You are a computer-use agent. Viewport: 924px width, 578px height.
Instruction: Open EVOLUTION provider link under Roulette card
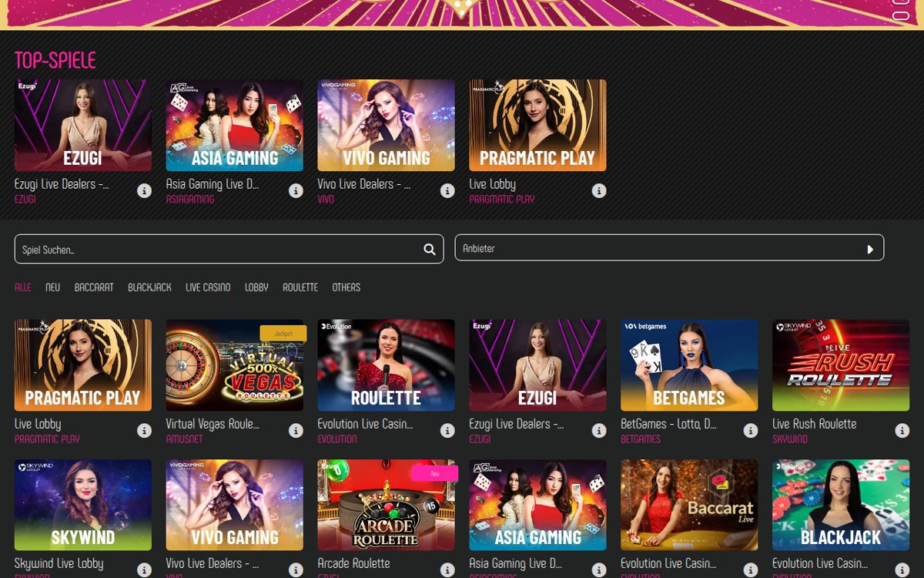(x=337, y=439)
